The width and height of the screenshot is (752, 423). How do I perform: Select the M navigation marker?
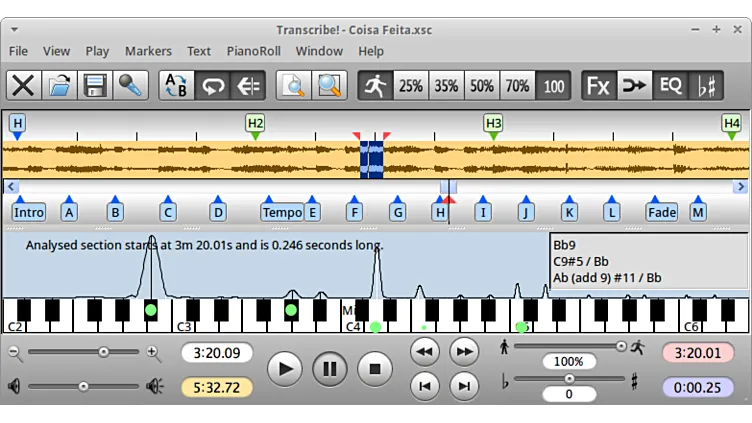698,212
